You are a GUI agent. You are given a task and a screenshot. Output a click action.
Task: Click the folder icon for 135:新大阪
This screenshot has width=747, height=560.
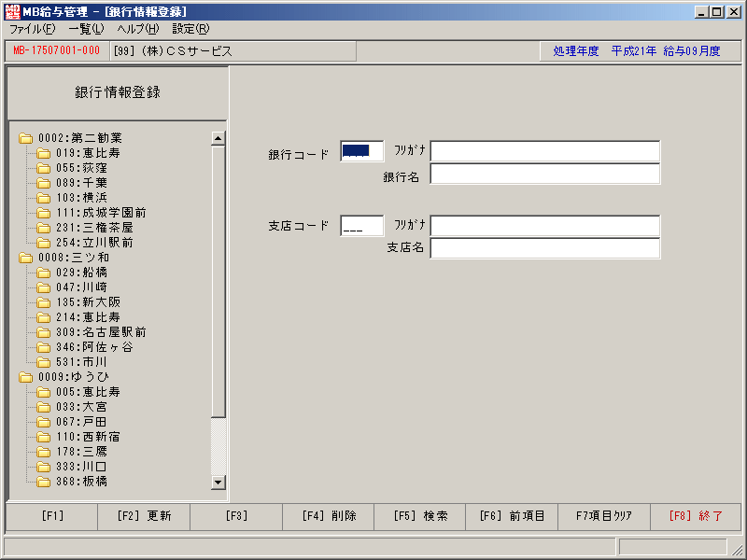click(43, 302)
